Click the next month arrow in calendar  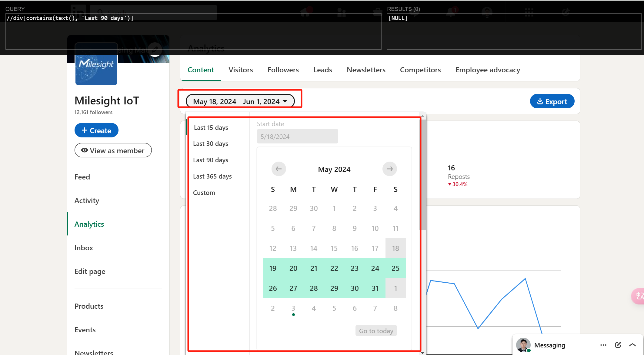(x=389, y=169)
